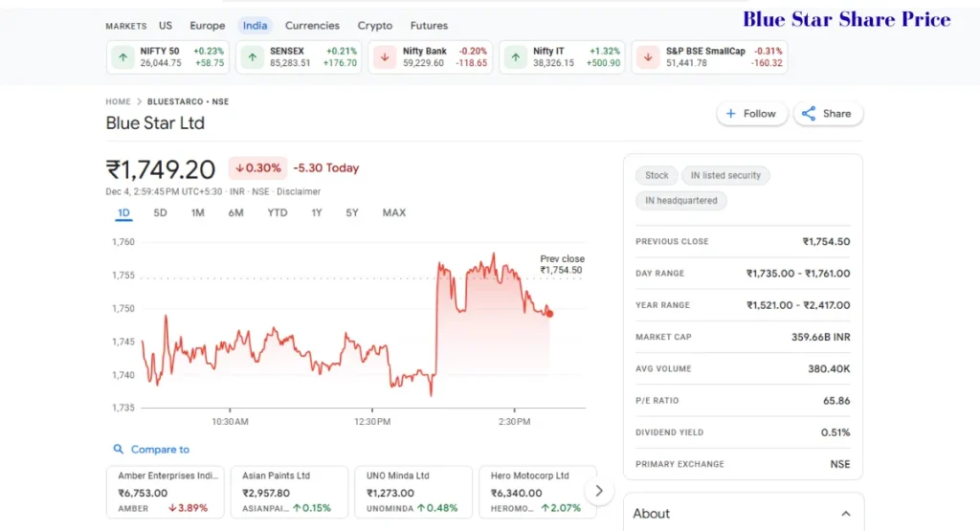Open the Currencies markets tab
The height and width of the screenshot is (531, 980).
click(x=313, y=26)
